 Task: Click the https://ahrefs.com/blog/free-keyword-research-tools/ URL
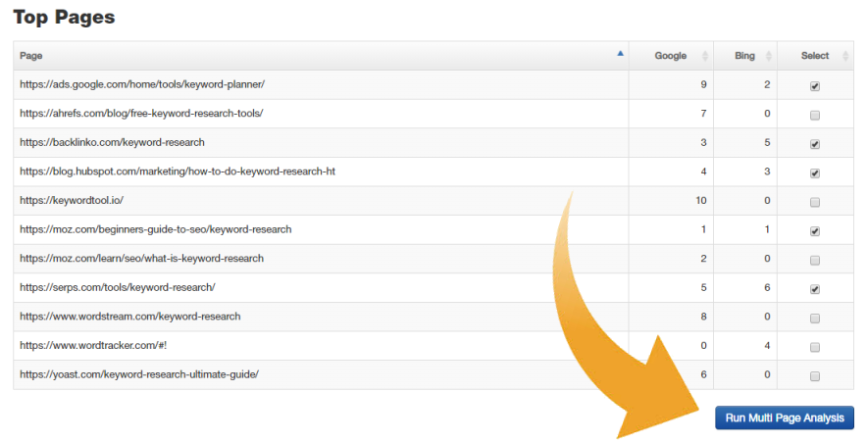click(x=141, y=114)
